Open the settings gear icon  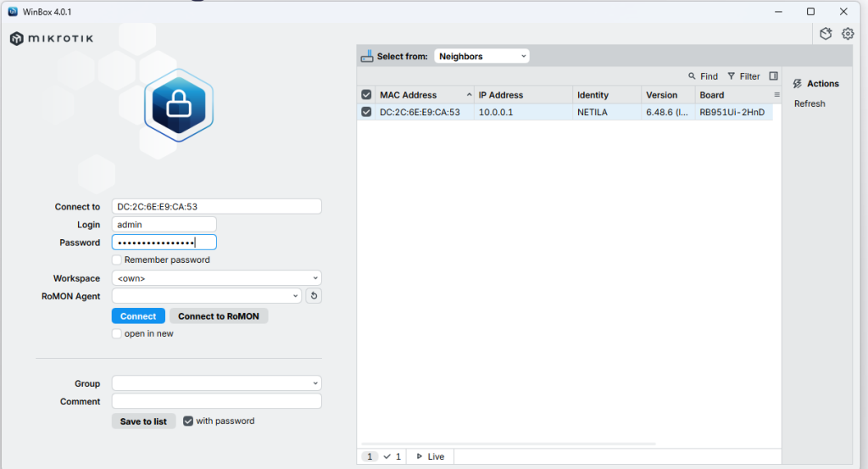(848, 34)
